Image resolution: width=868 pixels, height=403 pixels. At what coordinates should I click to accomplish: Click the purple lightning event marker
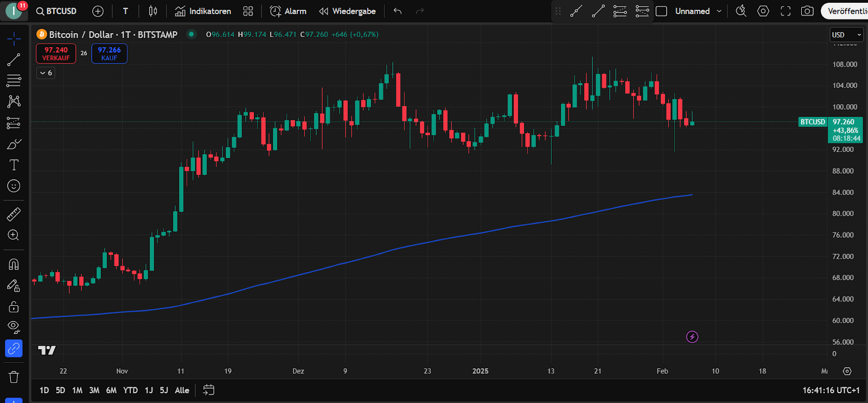click(x=692, y=337)
